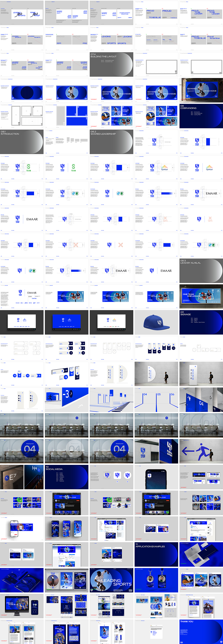Open the '08.3 Lead by Alhilal' slide
Image resolution: width=223 pixels, height=644 pixels.
click(x=201, y=271)
